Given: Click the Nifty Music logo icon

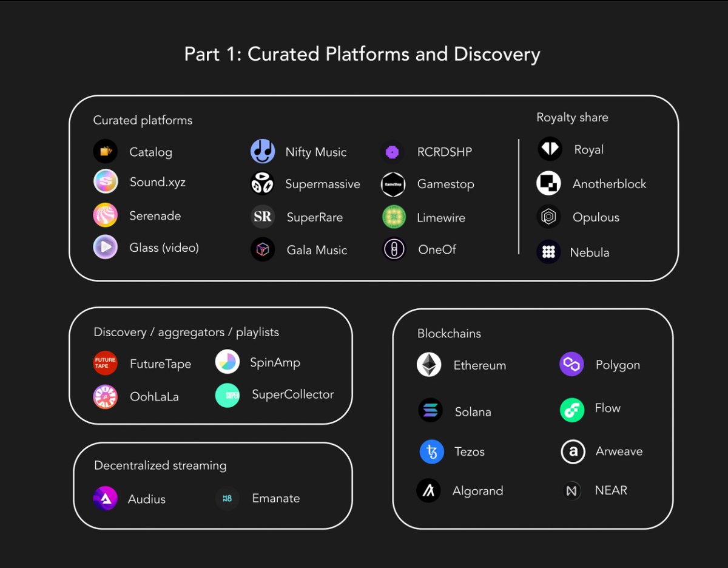Looking at the screenshot, I should coord(263,152).
